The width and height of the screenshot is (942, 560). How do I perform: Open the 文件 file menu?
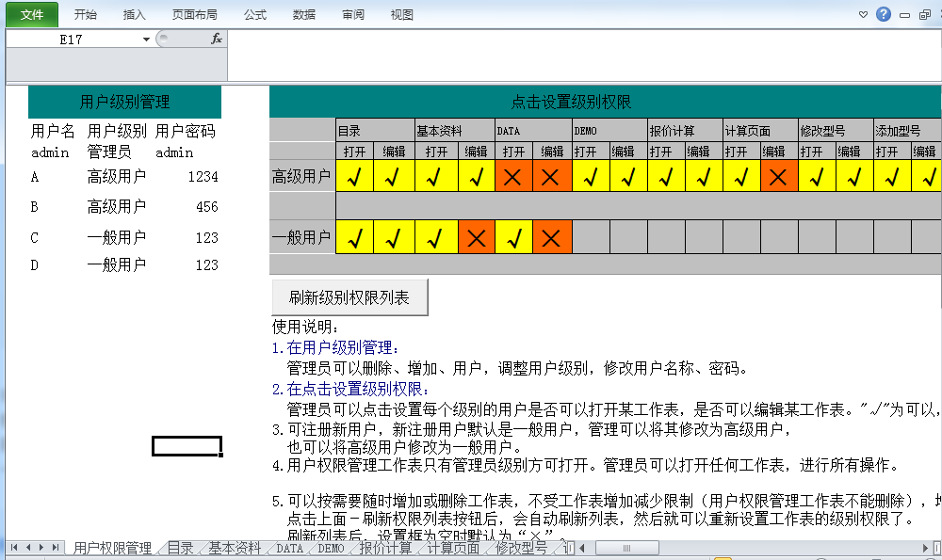click(32, 14)
